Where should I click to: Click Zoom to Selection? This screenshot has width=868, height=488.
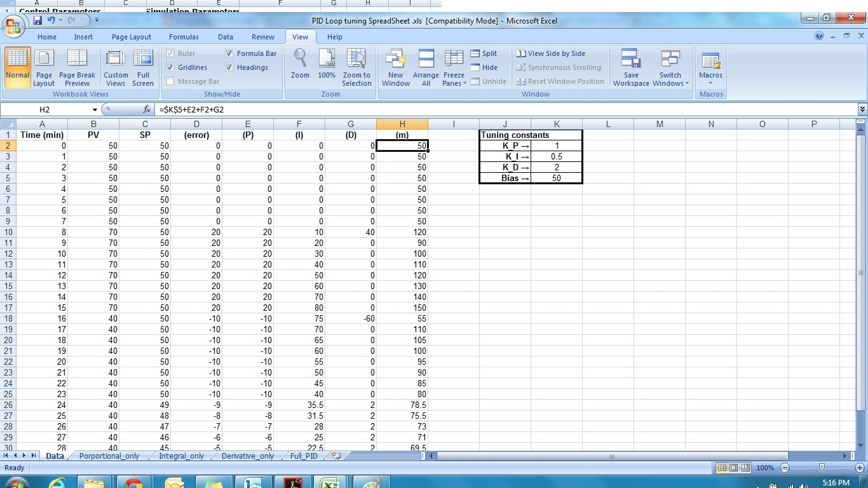356,67
